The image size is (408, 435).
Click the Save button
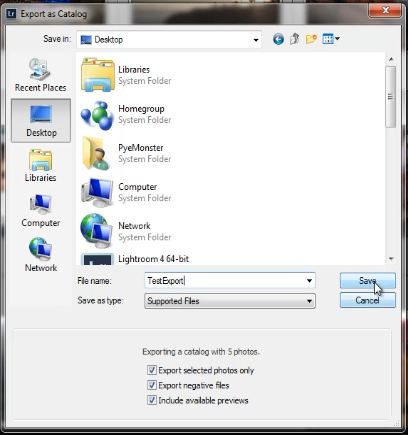368,281
